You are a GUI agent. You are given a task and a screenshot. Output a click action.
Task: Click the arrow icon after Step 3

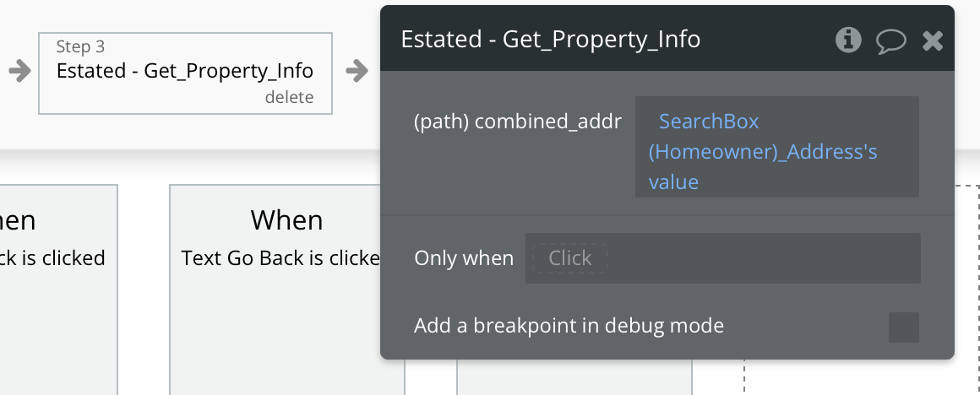point(357,71)
